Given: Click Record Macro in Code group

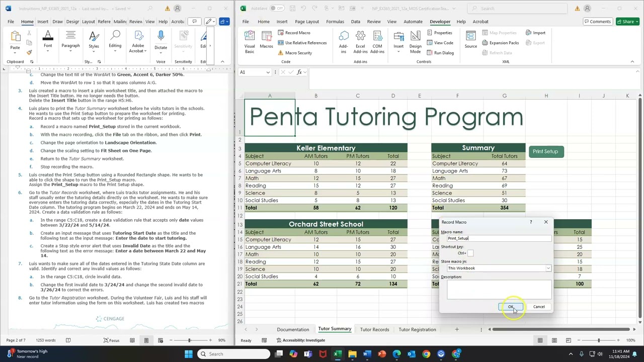Looking at the screenshot, I should (293, 33).
